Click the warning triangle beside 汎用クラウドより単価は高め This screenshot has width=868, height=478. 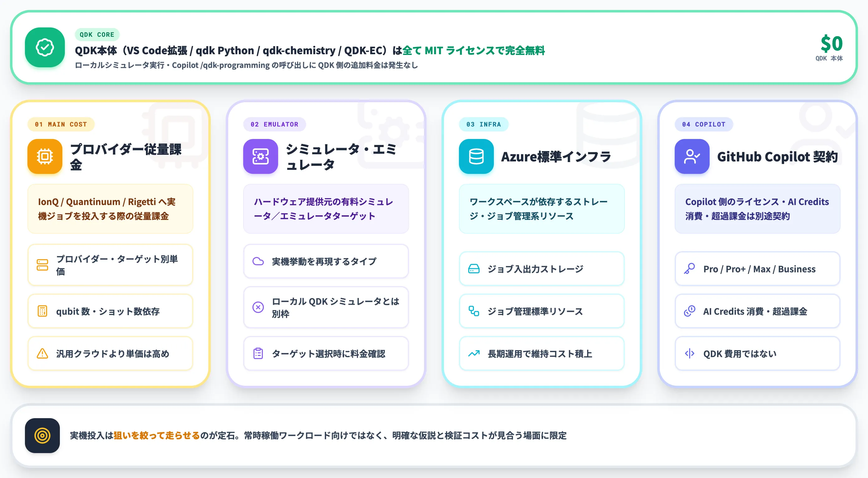(x=42, y=353)
